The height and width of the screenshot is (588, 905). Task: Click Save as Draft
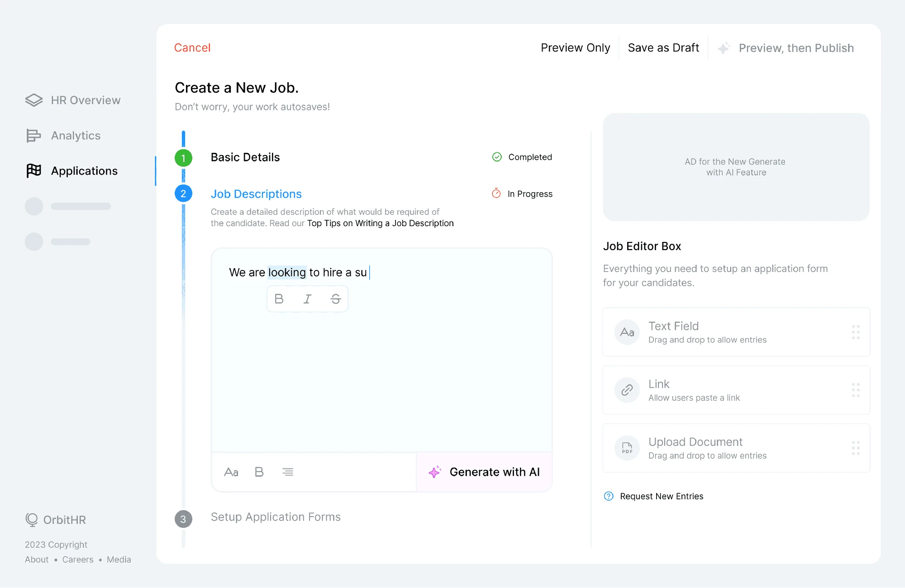click(663, 48)
